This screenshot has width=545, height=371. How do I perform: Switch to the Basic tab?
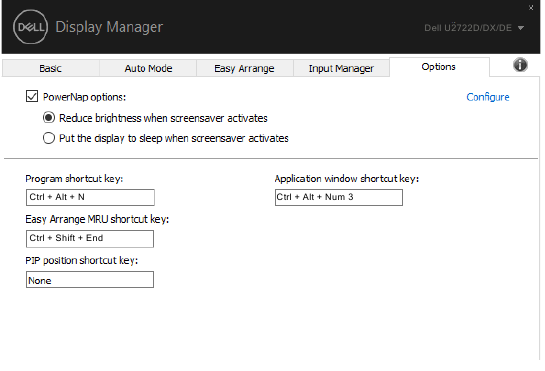51,68
